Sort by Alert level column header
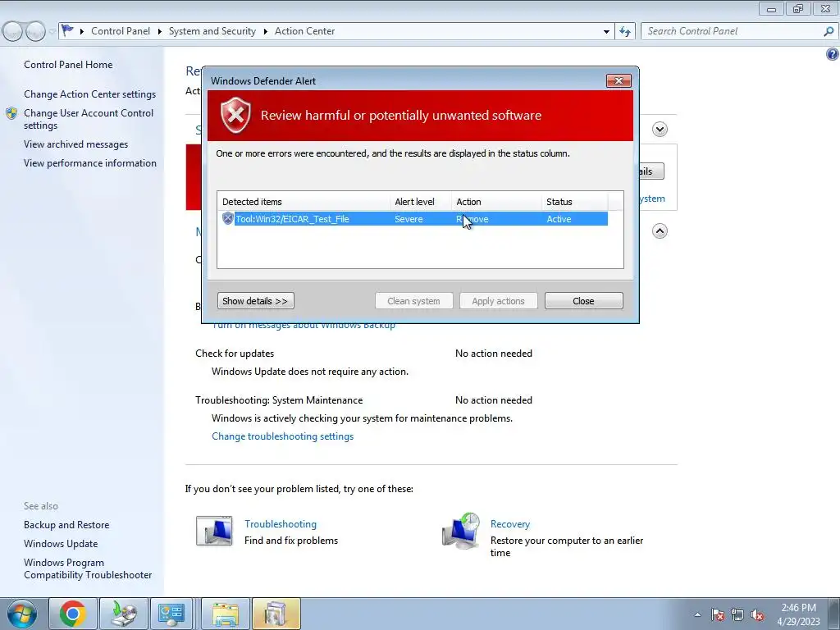Viewport: 840px width, 630px height. pyautogui.click(x=421, y=202)
